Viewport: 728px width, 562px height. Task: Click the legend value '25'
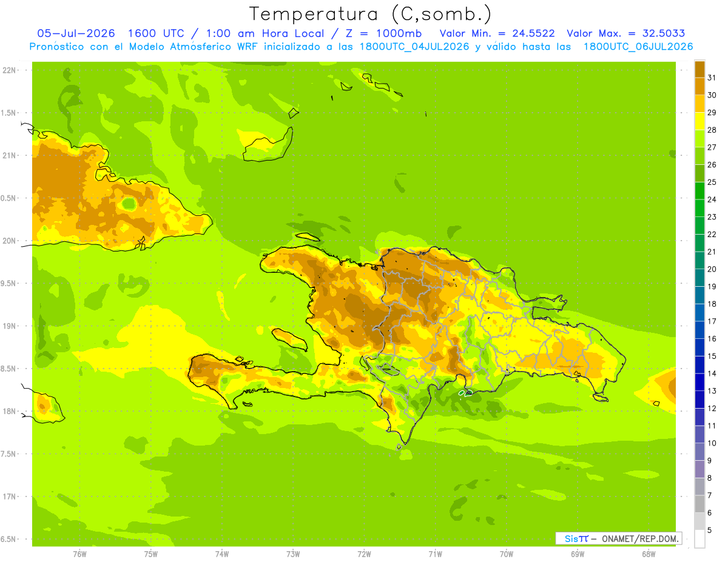tap(712, 181)
